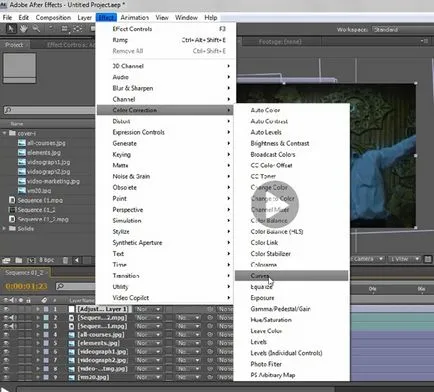The width and height of the screenshot is (434, 392).
Task: Toggle eye visibility for layer 2
Action: click(x=6, y=318)
